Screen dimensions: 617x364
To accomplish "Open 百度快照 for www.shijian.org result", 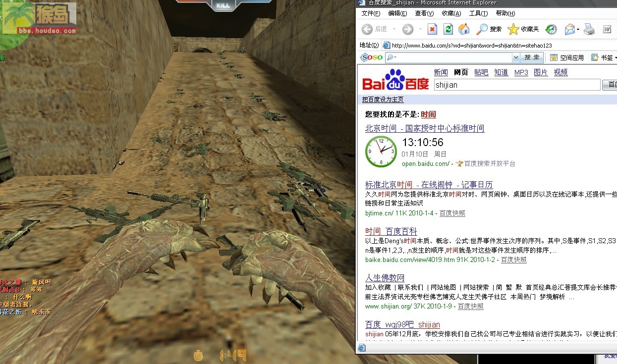I will point(471,307).
